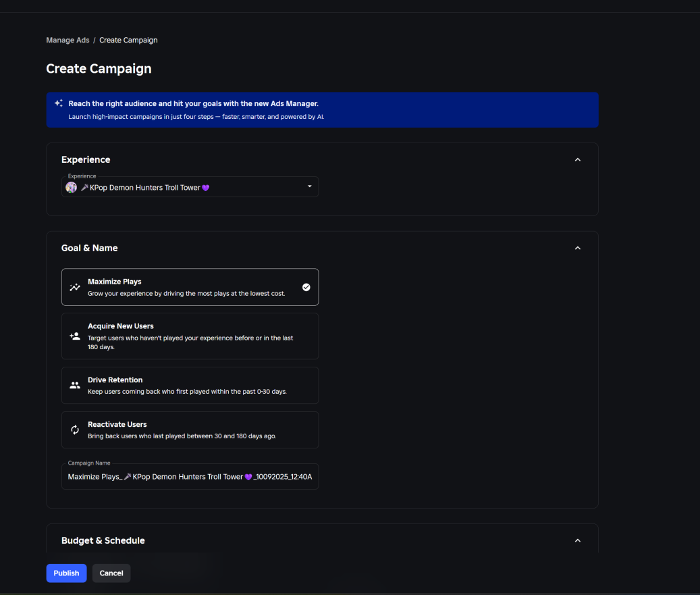Click the checkmark badge on Maximize Plays card
The image size is (700, 595).
point(305,286)
